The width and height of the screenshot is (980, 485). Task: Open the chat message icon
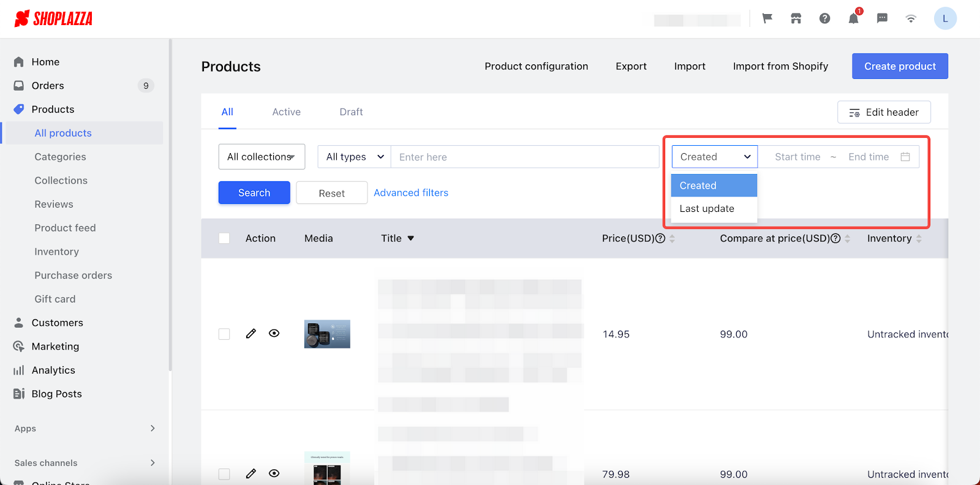tap(882, 18)
